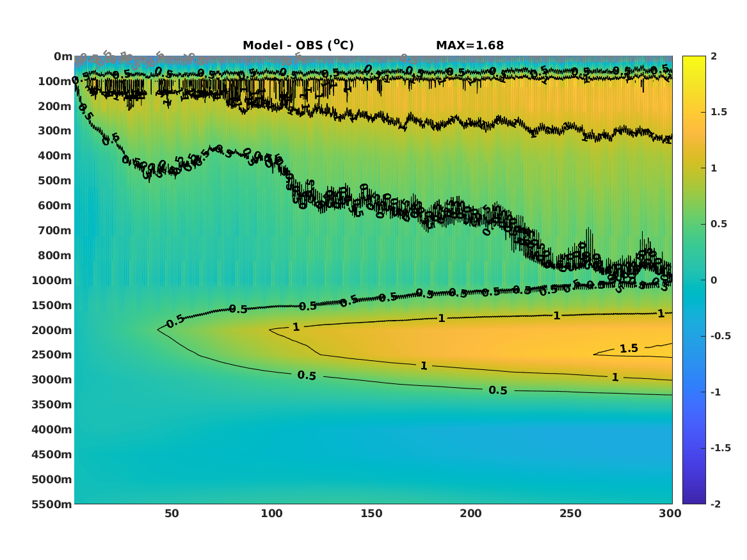747x560 pixels.
Task: Click the '800m' depth axis label
Action: point(55,255)
